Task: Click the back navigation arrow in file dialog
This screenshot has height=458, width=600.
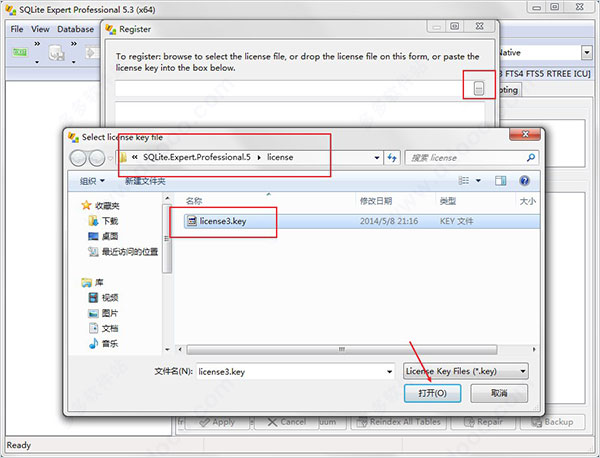Action: [x=78, y=158]
